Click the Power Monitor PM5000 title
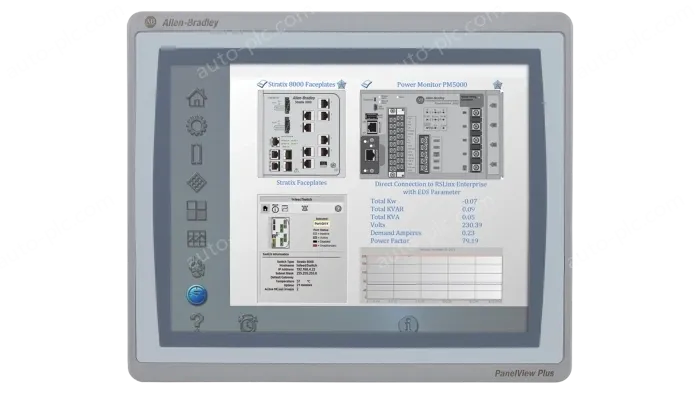 click(432, 84)
